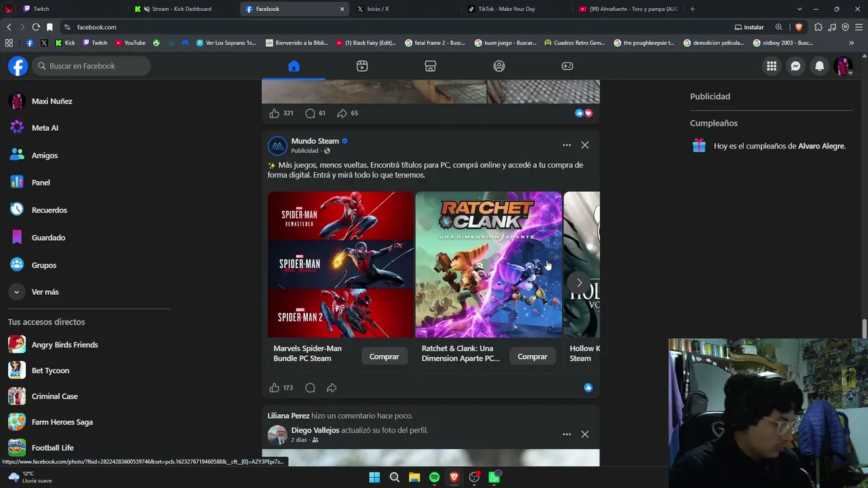Image resolution: width=868 pixels, height=488 pixels.
Task: Open the Facebook menu grid icon
Action: click(772, 66)
